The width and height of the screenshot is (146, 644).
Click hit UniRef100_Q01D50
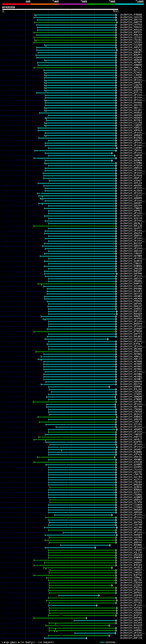pyautogui.click(x=131, y=77)
